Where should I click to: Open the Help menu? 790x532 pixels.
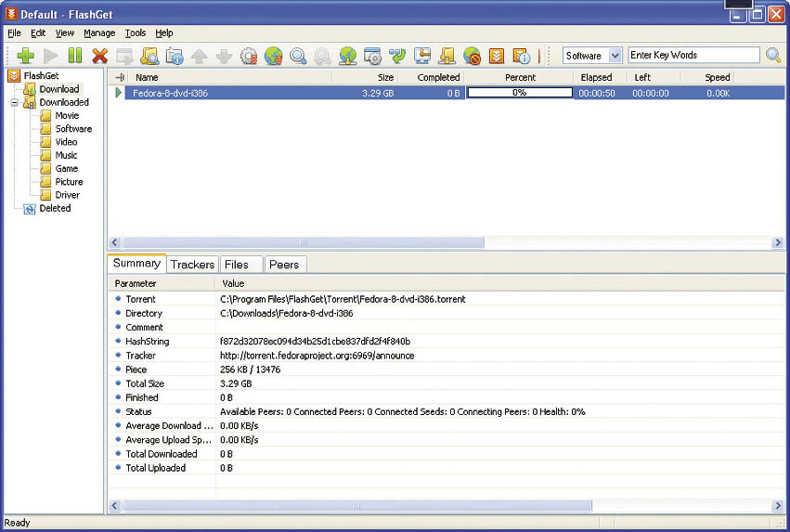[163, 32]
